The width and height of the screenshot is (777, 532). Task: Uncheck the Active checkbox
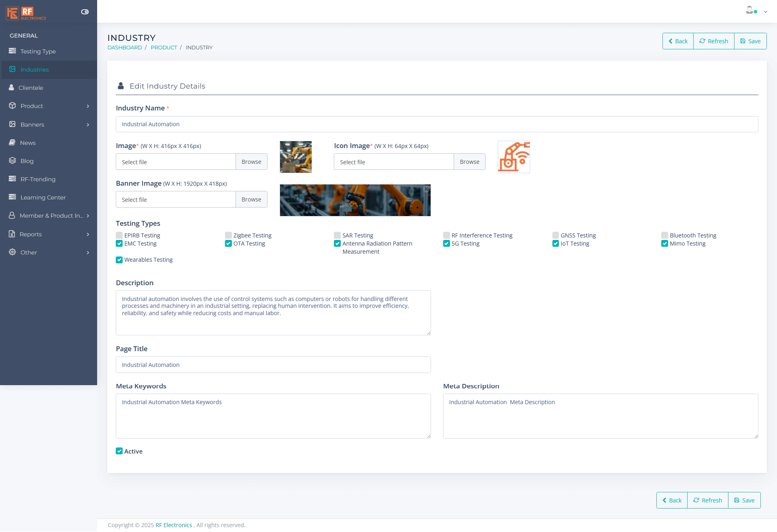pyautogui.click(x=119, y=451)
